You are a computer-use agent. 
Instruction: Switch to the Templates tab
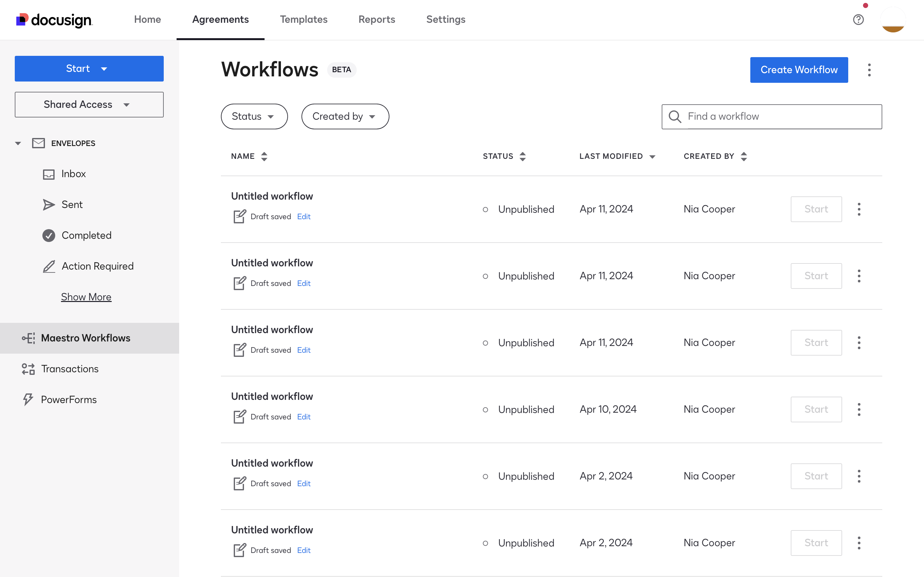(x=303, y=20)
